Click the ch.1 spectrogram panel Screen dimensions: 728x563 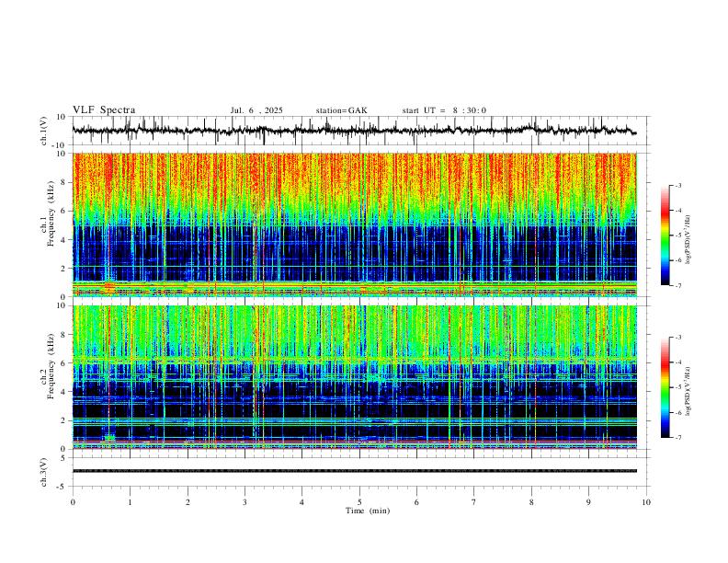click(x=355, y=224)
